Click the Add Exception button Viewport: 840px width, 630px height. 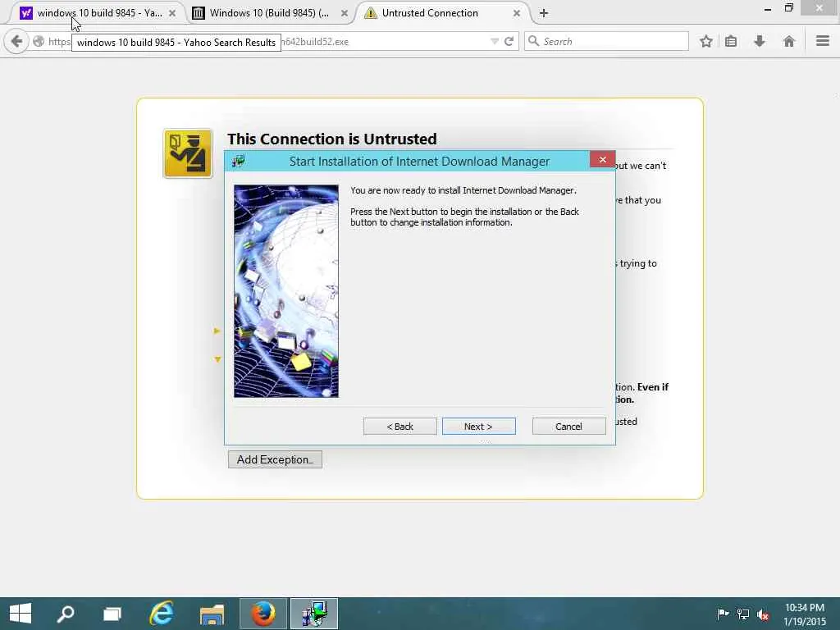[x=275, y=459]
